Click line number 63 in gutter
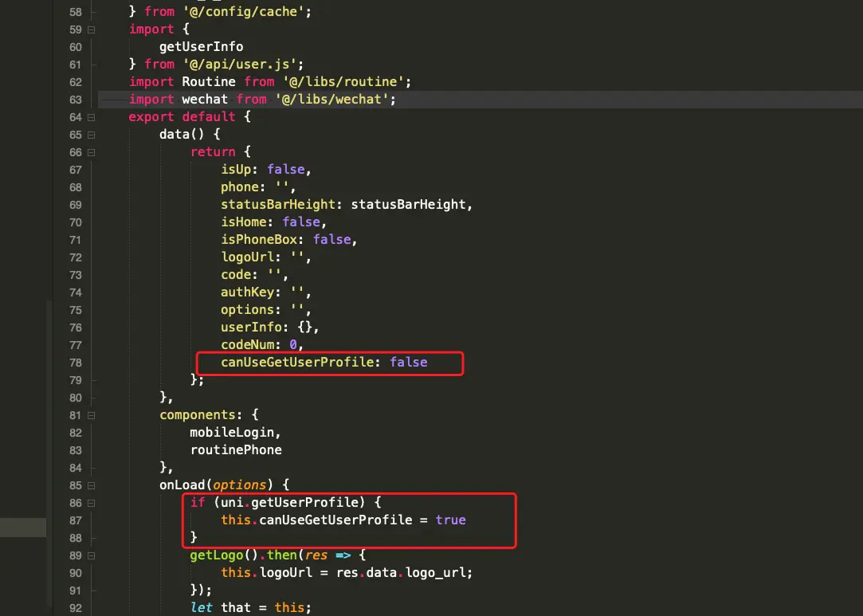 [x=76, y=100]
